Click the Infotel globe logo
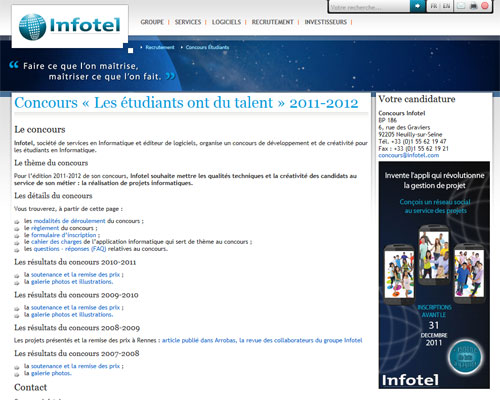 point(70,26)
